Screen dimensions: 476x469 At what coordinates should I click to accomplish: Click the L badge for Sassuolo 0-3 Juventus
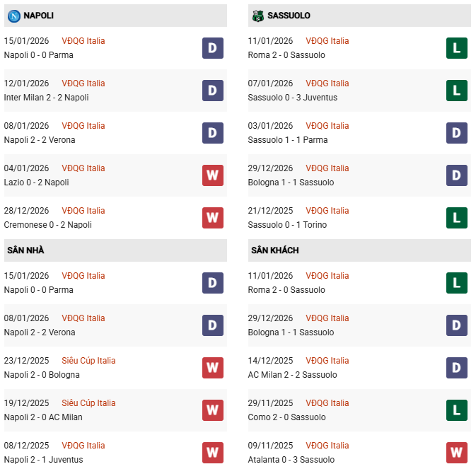[457, 91]
